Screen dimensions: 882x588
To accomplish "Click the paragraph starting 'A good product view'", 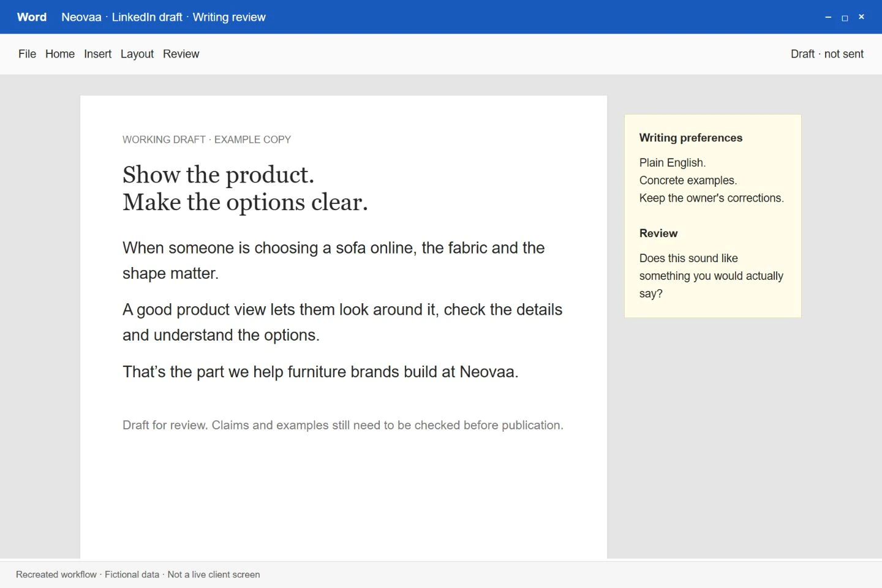I will coord(342,322).
